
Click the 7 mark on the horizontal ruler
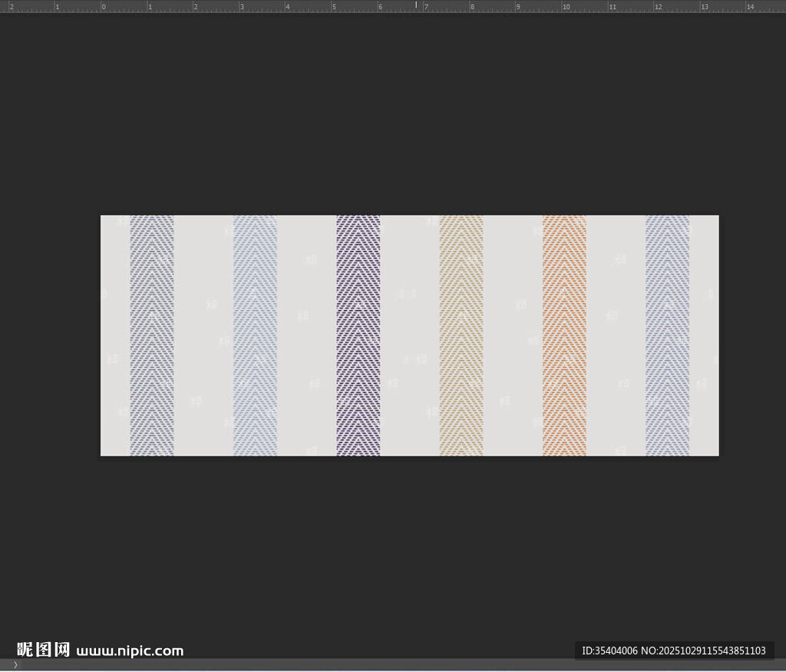tap(426, 6)
